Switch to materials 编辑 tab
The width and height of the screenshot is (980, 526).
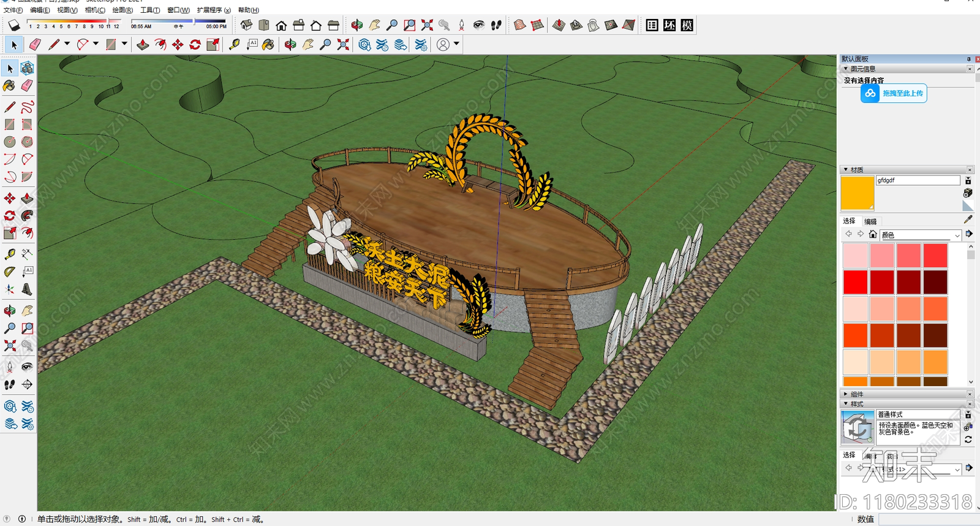[x=870, y=221]
